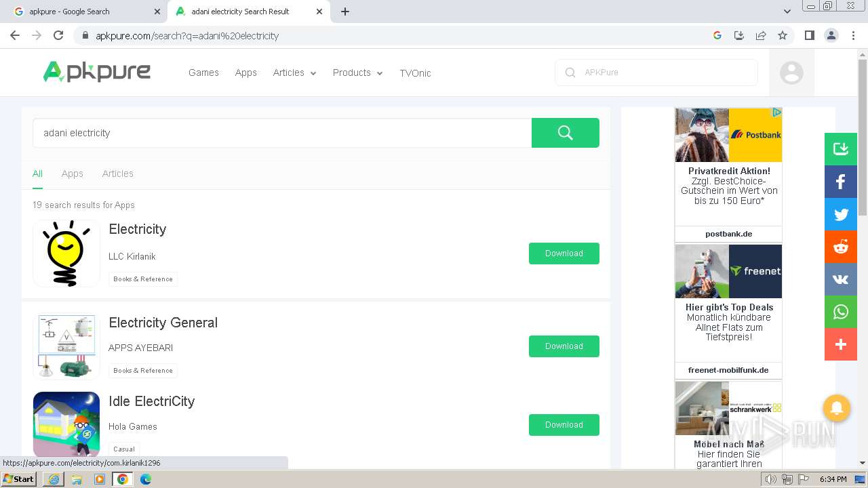The width and height of the screenshot is (868, 488).
Task: Reload the page in Chrome
Action: tap(58, 35)
